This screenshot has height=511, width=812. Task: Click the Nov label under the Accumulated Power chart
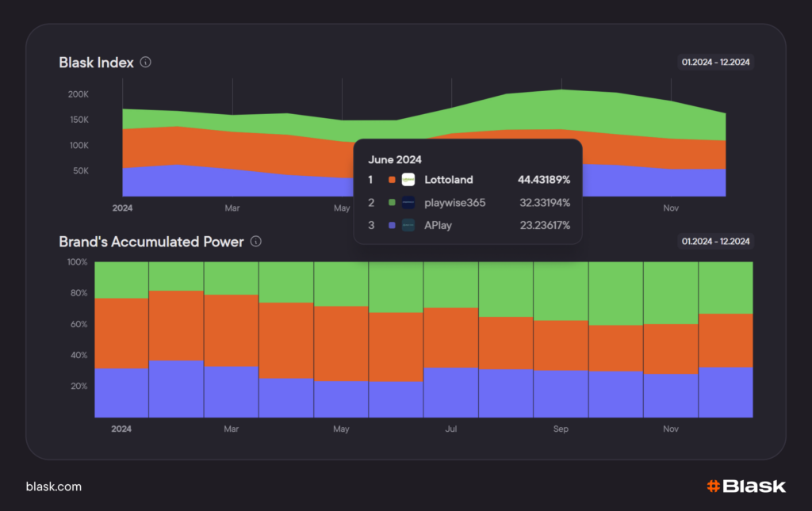[x=671, y=429]
